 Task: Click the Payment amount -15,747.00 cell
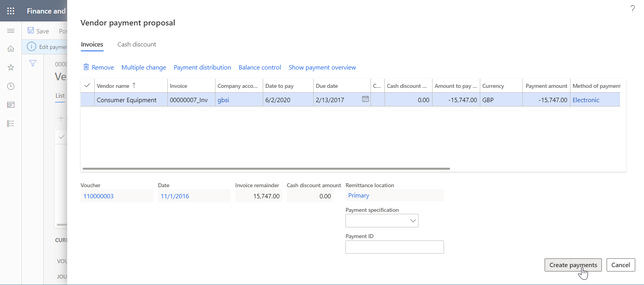[547, 100]
